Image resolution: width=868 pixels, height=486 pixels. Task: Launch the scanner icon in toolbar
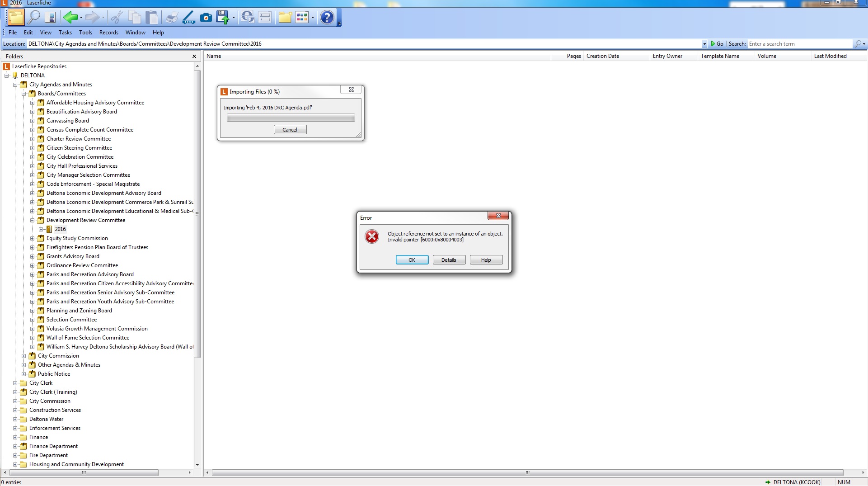pos(189,18)
